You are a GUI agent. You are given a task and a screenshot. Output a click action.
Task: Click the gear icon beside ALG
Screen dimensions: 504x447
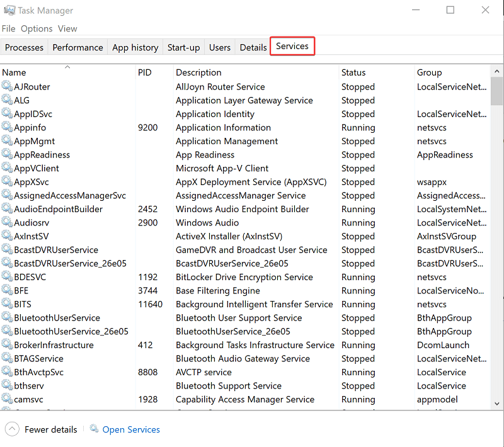point(7,99)
